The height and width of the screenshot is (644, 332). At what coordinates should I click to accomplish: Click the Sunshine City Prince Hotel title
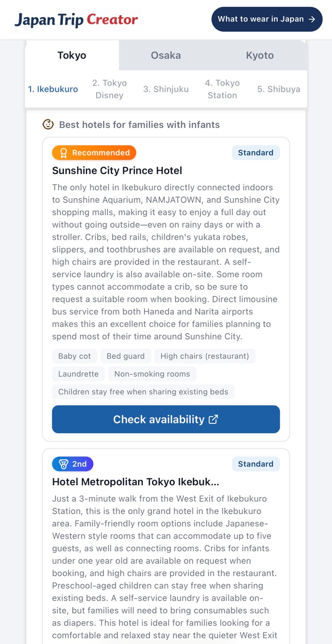(117, 171)
